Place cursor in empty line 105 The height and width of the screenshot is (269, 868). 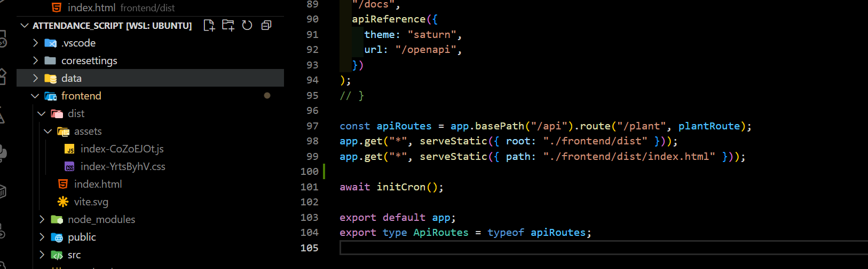click(603, 248)
